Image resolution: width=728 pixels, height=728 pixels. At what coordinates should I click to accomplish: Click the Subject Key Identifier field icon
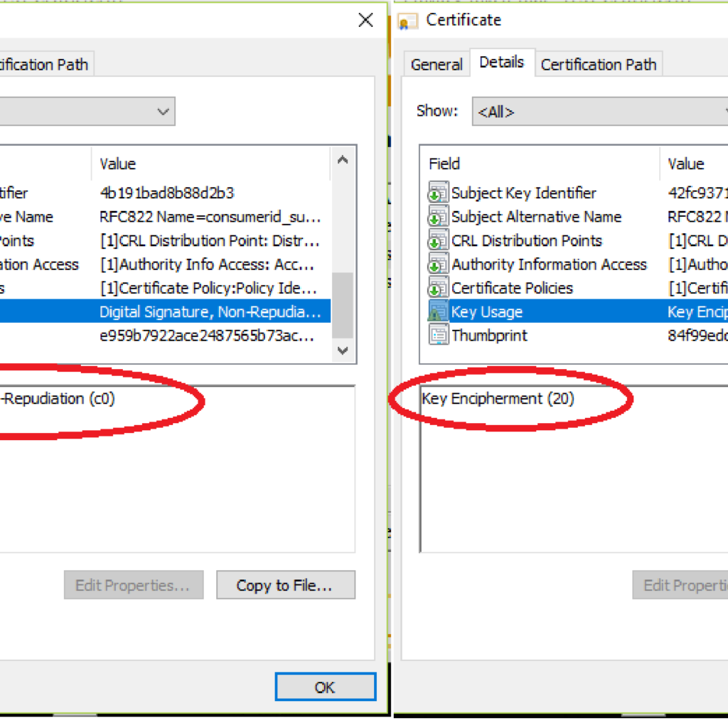[438, 193]
